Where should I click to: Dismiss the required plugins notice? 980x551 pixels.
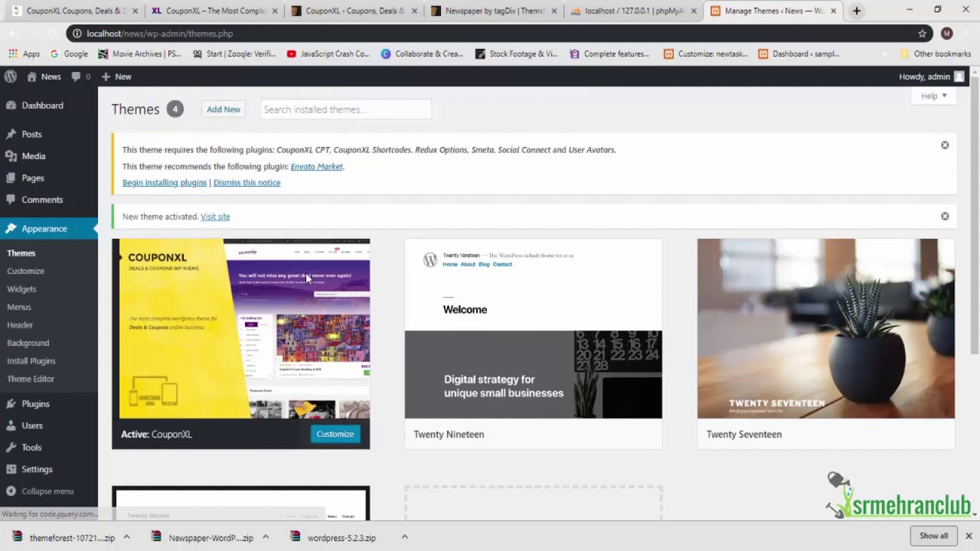pos(945,145)
